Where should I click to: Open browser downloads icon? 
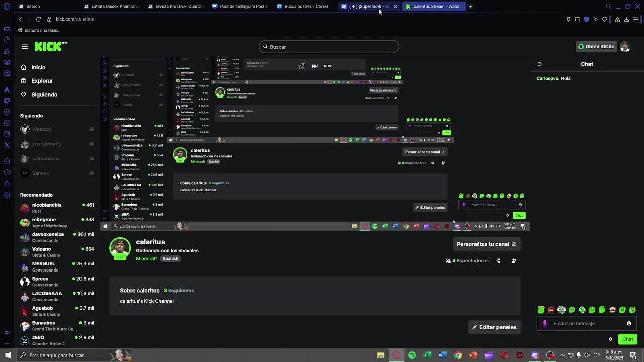[626, 19]
